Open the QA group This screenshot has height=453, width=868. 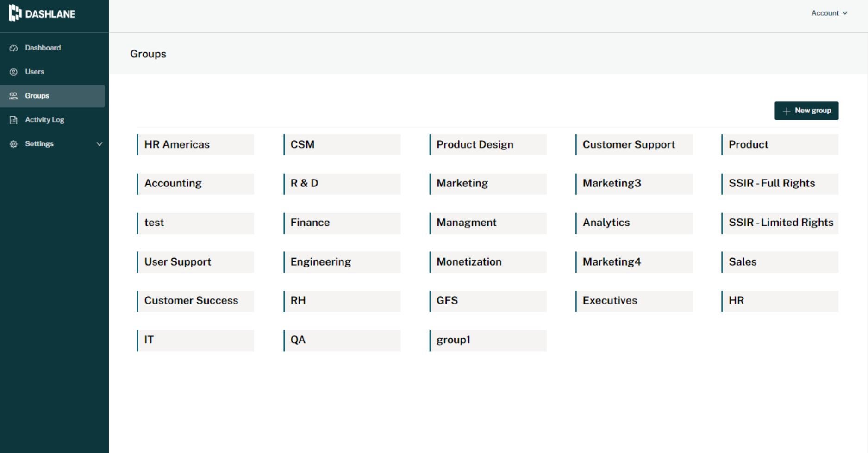pos(342,341)
